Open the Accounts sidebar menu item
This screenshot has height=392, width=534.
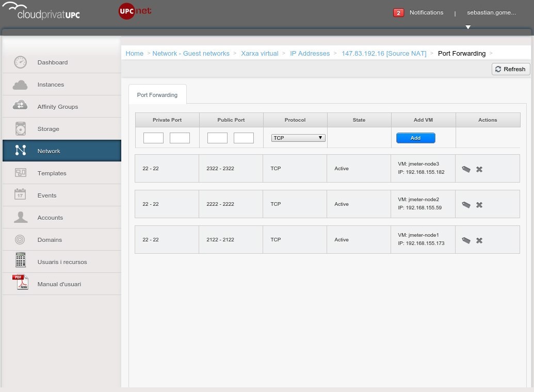(50, 218)
